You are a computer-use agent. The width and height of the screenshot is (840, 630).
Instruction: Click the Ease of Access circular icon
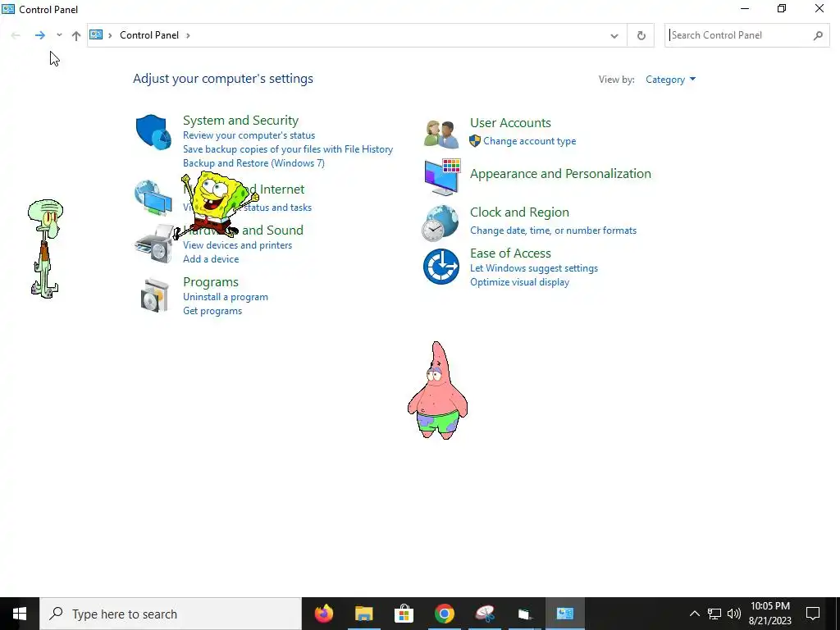[x=441, y=267]
